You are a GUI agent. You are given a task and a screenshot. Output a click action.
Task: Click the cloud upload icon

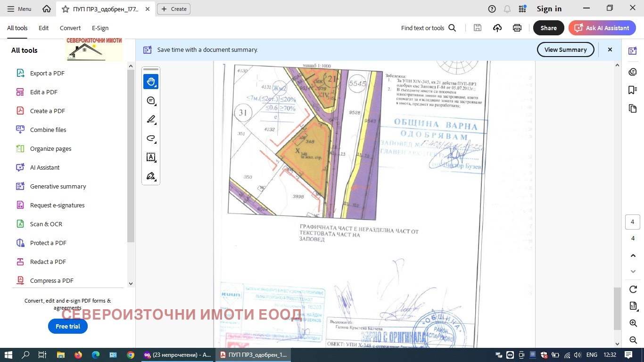[x=497, y=28]
